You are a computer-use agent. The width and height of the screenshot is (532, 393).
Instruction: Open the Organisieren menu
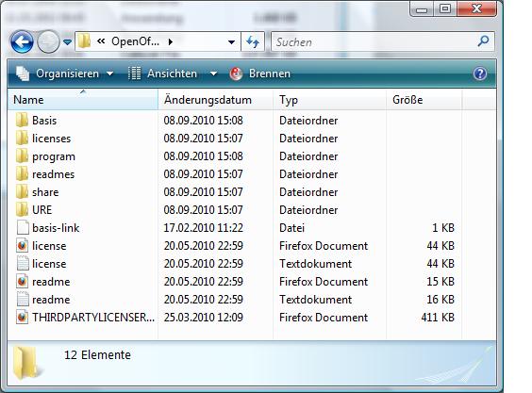(65, 74)
